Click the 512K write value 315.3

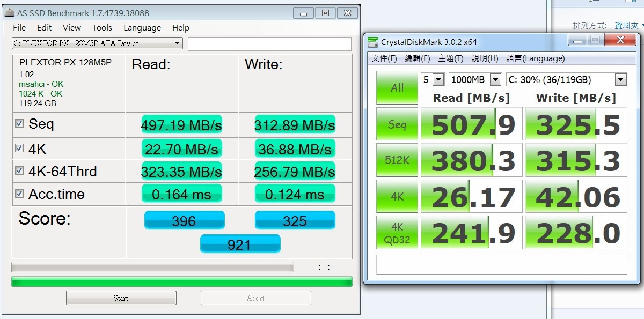click(576, 160)
